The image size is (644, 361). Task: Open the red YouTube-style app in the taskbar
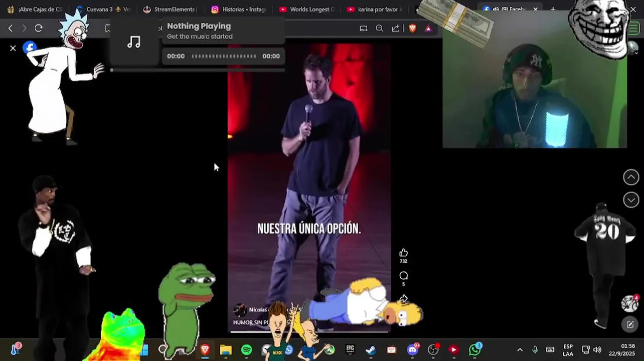[x=453, y=349]
